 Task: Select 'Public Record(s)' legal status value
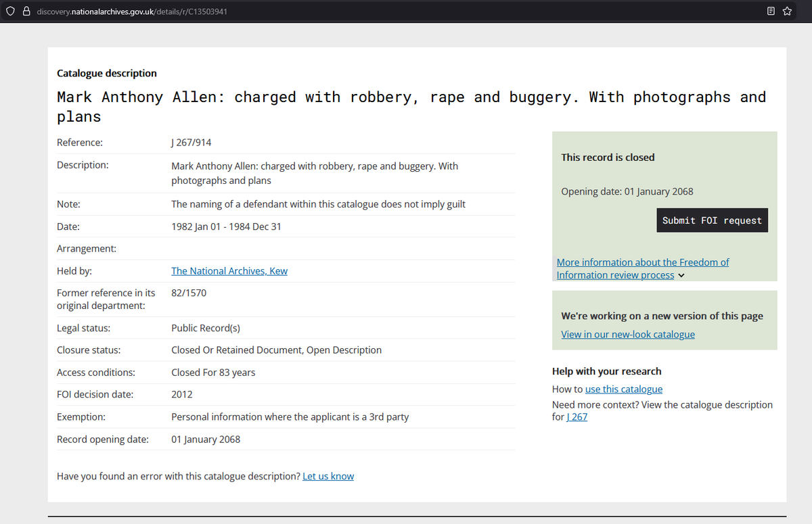206,328
